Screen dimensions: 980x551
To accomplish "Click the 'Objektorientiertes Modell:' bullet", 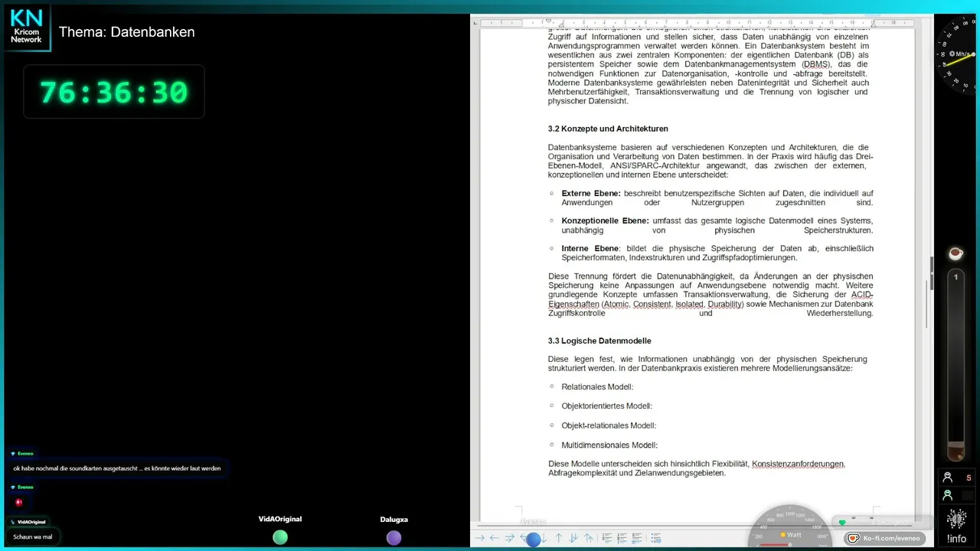I will tap(606, 406).
